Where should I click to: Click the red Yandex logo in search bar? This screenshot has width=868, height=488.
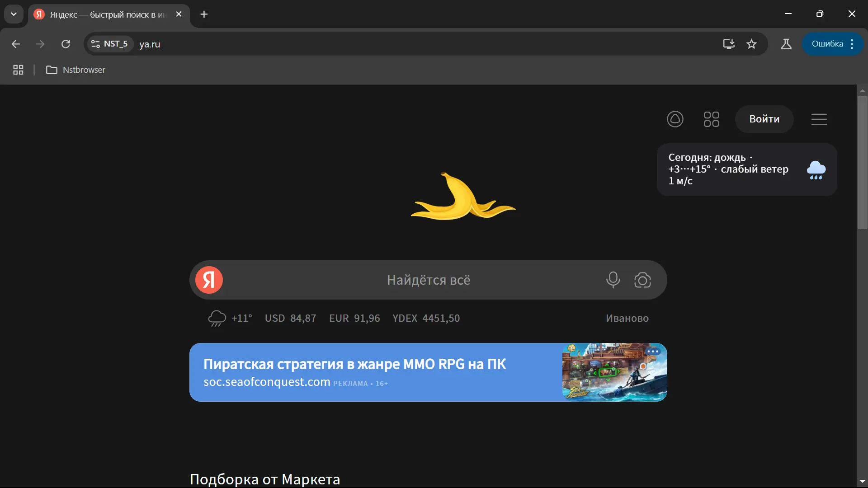tap(209, 280)
